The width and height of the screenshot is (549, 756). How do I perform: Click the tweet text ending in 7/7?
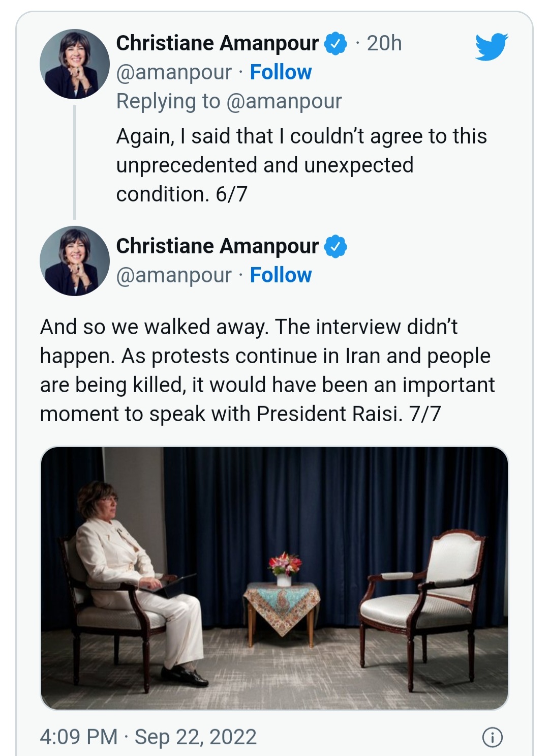tap(267, 370)
